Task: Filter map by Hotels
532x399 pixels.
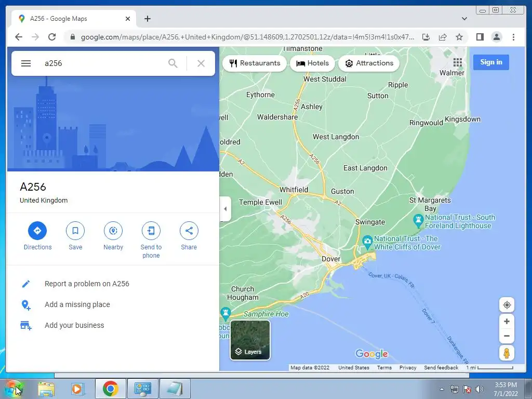Action: [312, 63]
